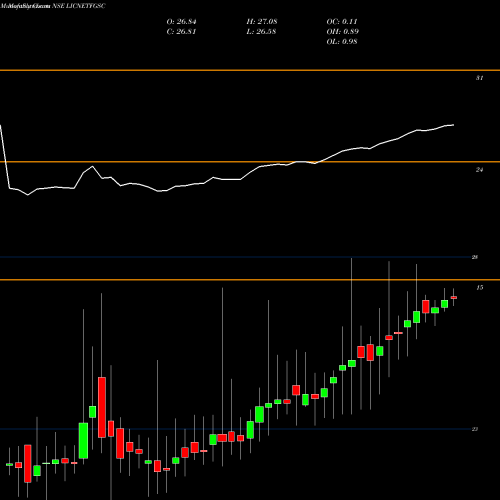Click the price label '26' on the upper blue line

coord(475,257)
